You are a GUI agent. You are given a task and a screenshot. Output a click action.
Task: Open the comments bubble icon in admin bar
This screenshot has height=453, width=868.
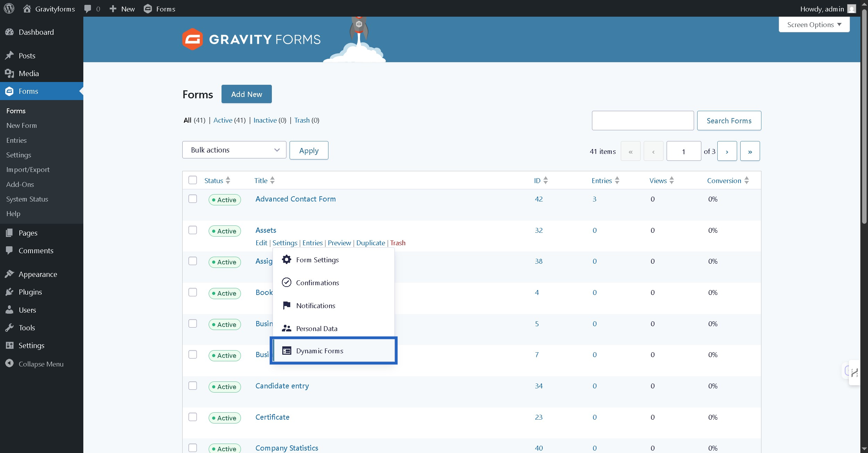coord(88,9)
